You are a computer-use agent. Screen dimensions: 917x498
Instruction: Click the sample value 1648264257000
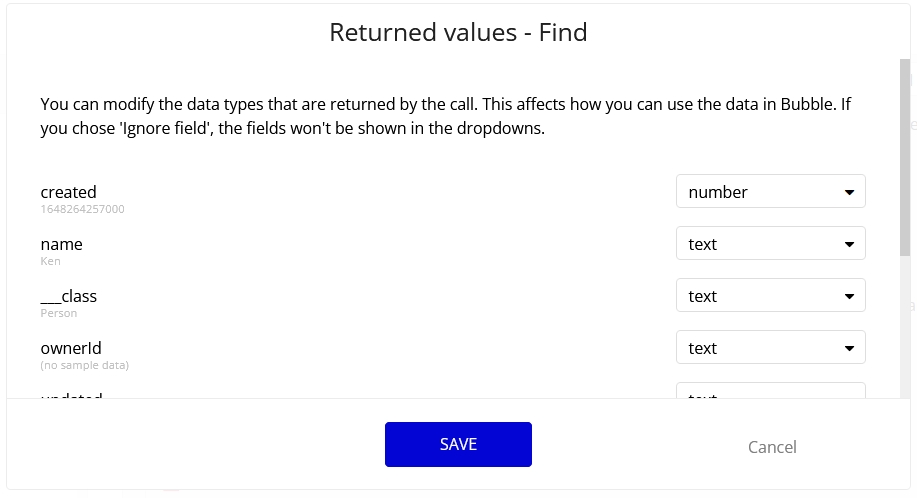pos(82,209)
